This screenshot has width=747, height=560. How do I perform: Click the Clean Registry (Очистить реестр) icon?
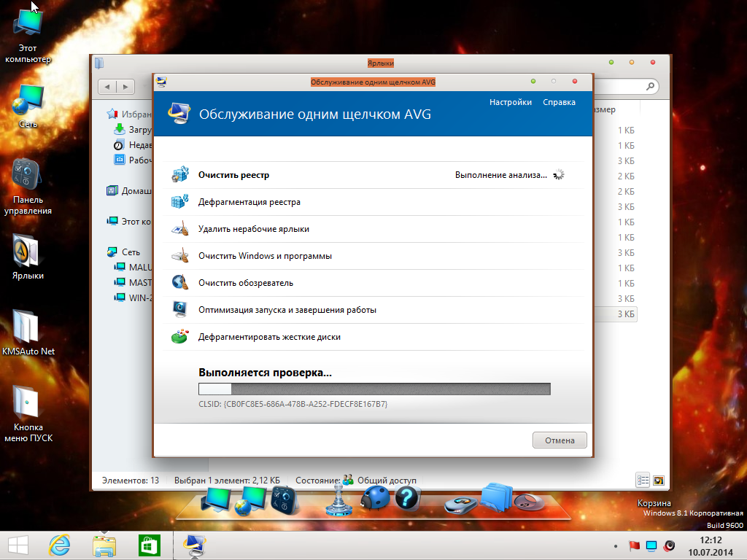point(180,175)
